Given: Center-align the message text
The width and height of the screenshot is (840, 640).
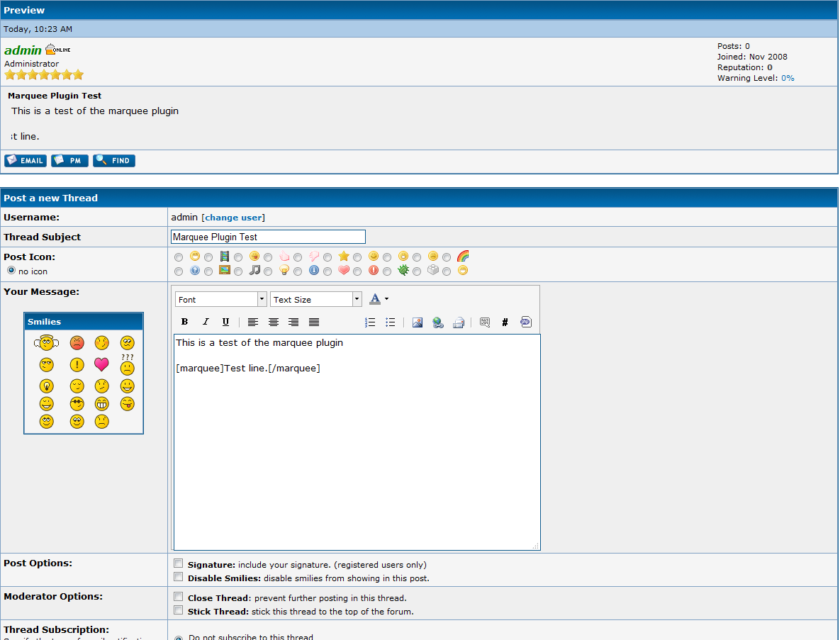Looking at the screenshot, I should [x=274, y=322].
